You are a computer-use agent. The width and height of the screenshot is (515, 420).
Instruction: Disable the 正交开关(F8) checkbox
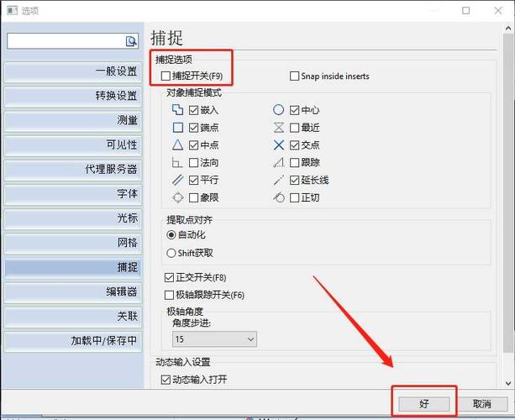point(169,277)
